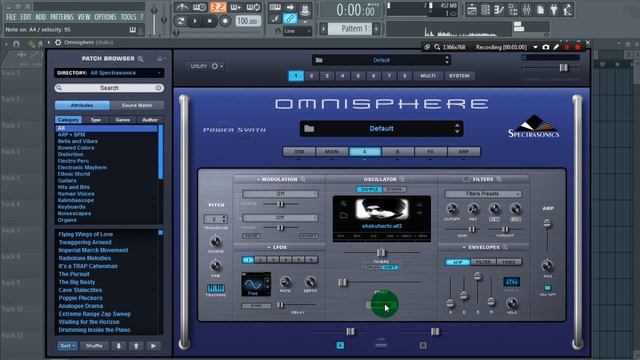Image resolution: width=640 pixels, height=360 pixels.
Task: Click the screen recorder magnifier icon
Action: [x=437, y=47]
